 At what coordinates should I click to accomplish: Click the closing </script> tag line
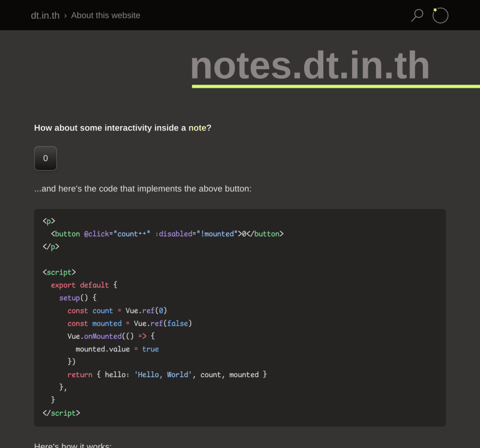coord(61,413)
